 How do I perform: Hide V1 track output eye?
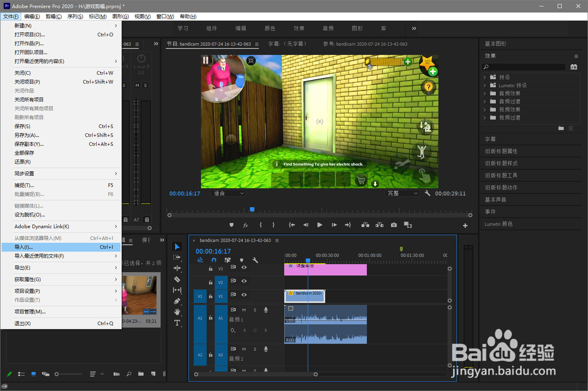pos(244,294)
